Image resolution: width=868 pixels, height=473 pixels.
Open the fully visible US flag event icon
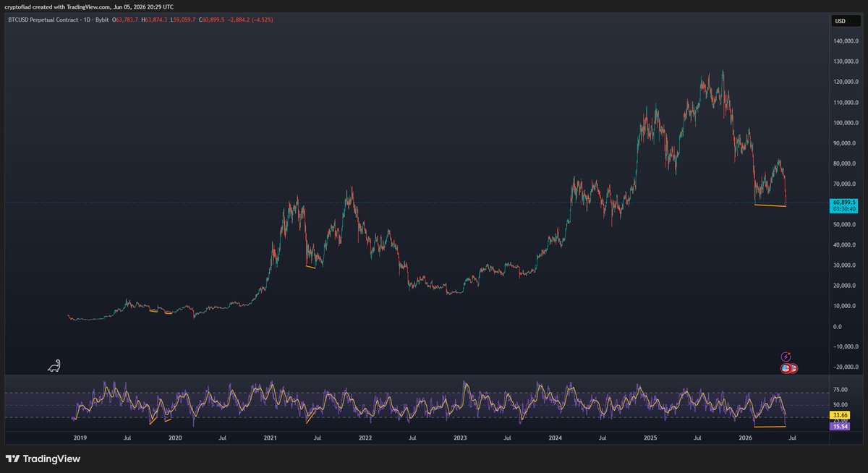click(x=786, y=368)
